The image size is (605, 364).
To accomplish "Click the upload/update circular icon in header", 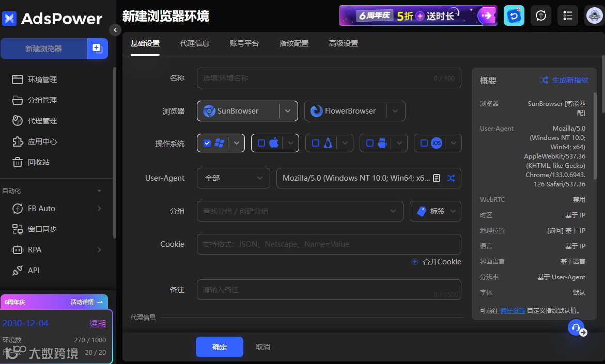I will click(541, 15).
